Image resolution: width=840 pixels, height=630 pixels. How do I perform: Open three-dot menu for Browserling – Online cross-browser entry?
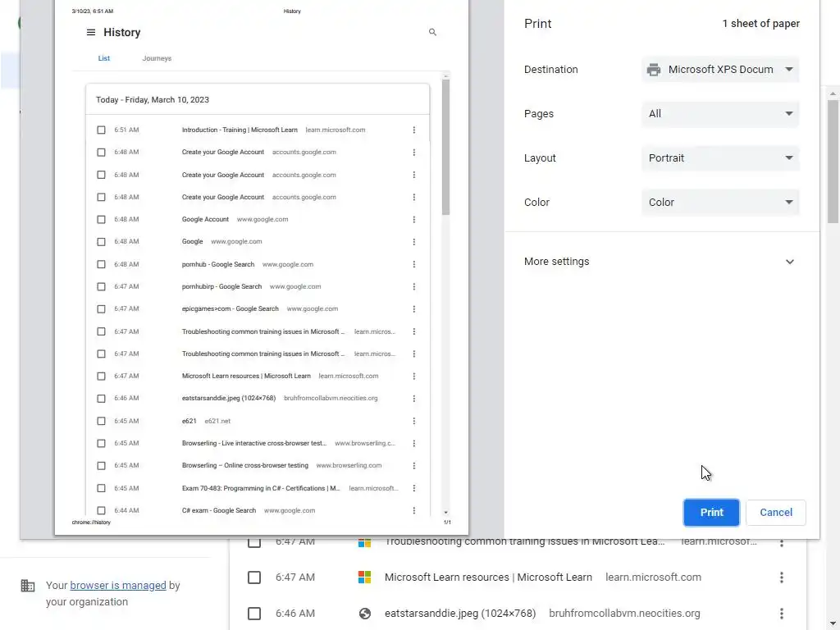point(413,466)
